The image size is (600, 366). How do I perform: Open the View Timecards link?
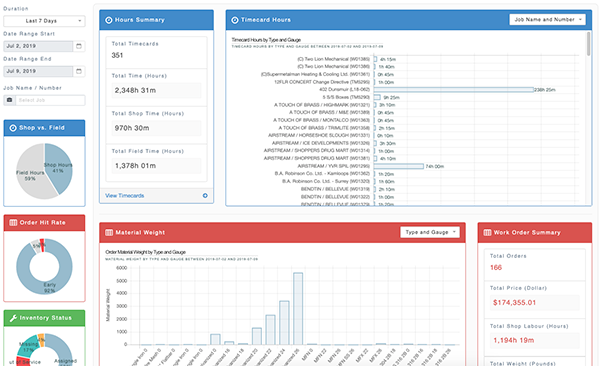[125, 196]
